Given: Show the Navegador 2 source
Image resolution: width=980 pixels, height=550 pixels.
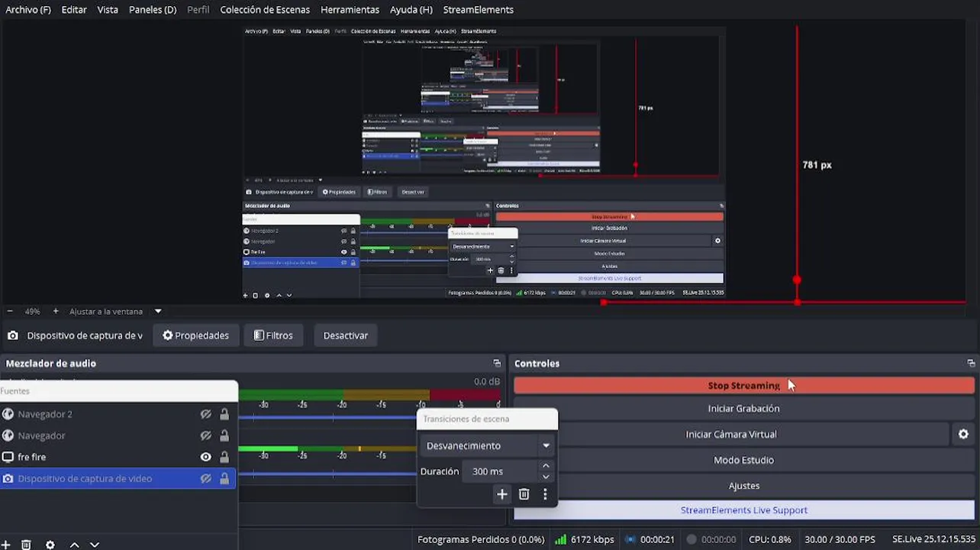Looking at the screenshot, I should click(x=205, y=414).
